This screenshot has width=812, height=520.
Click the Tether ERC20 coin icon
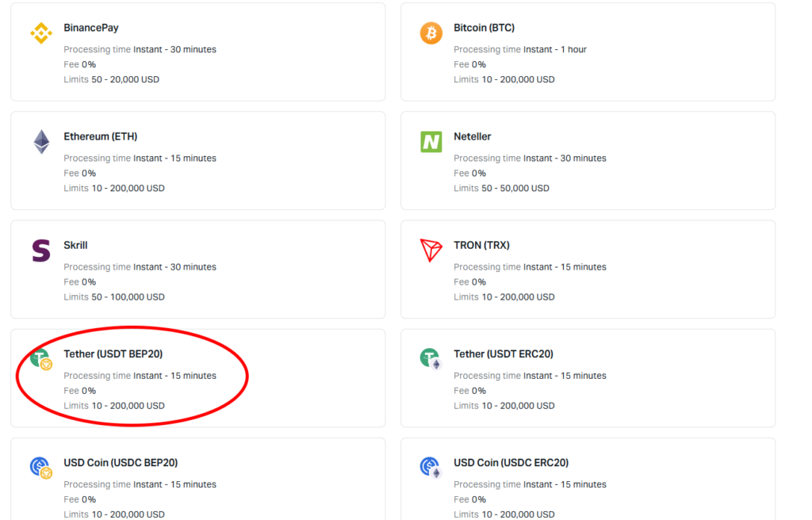tap(431, 359)
